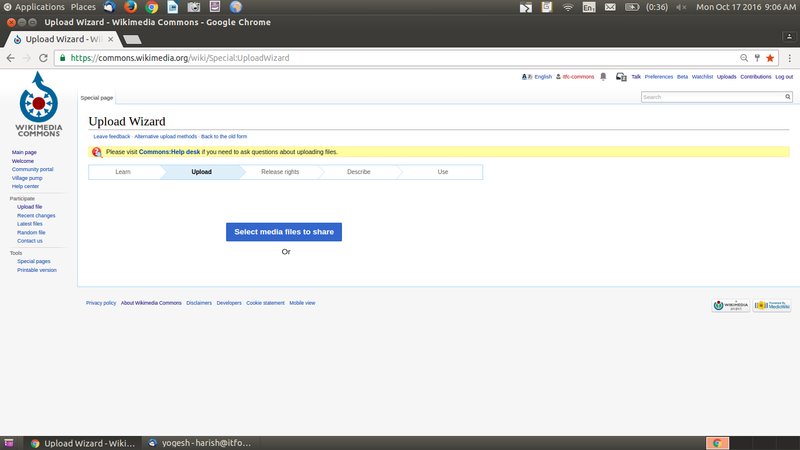Open the Watchlist link

coord(702,77)
